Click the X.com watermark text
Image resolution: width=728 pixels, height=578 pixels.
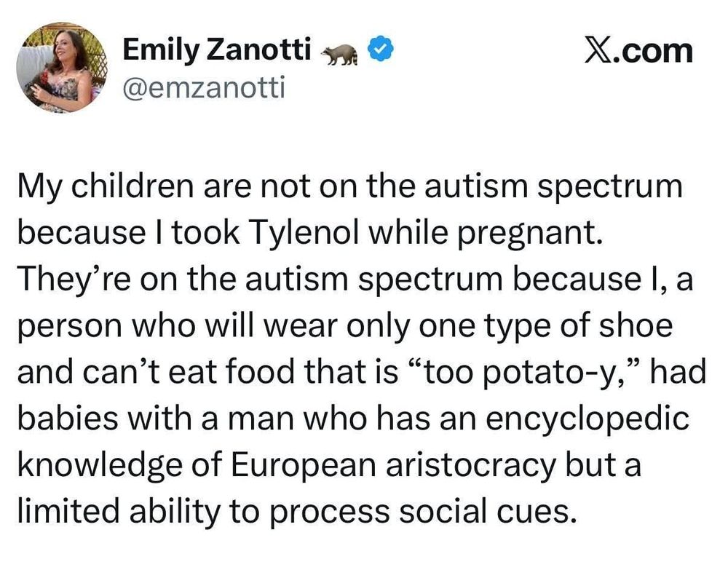click(x=638, y=50)
